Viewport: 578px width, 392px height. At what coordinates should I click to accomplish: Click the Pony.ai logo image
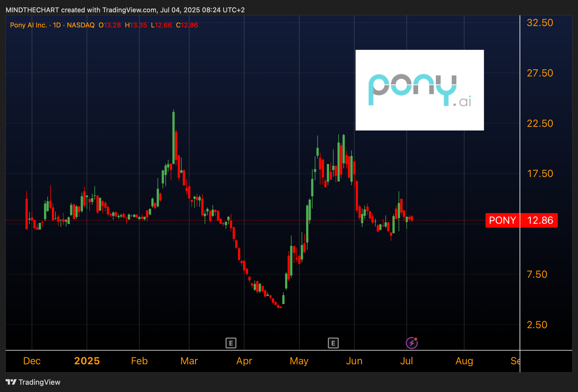click(x=420, y=90)
